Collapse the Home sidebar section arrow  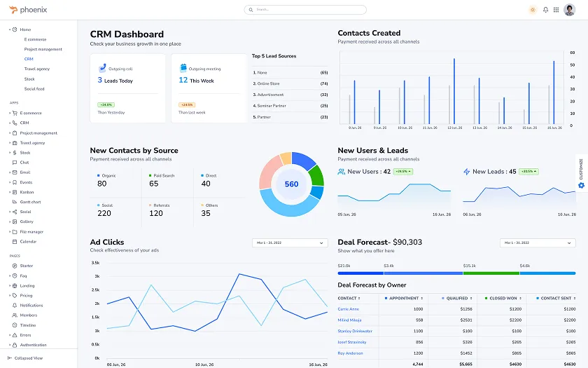(10, 29)
